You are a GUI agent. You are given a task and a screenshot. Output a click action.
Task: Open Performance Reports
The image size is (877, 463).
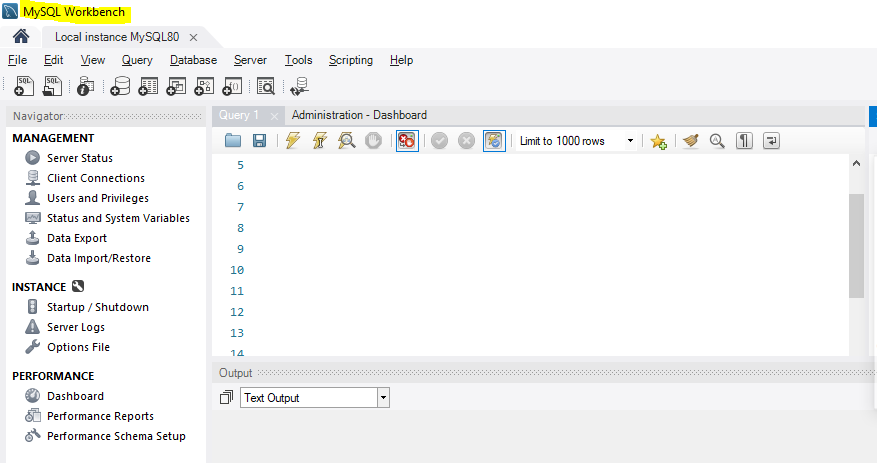(100, 416)
